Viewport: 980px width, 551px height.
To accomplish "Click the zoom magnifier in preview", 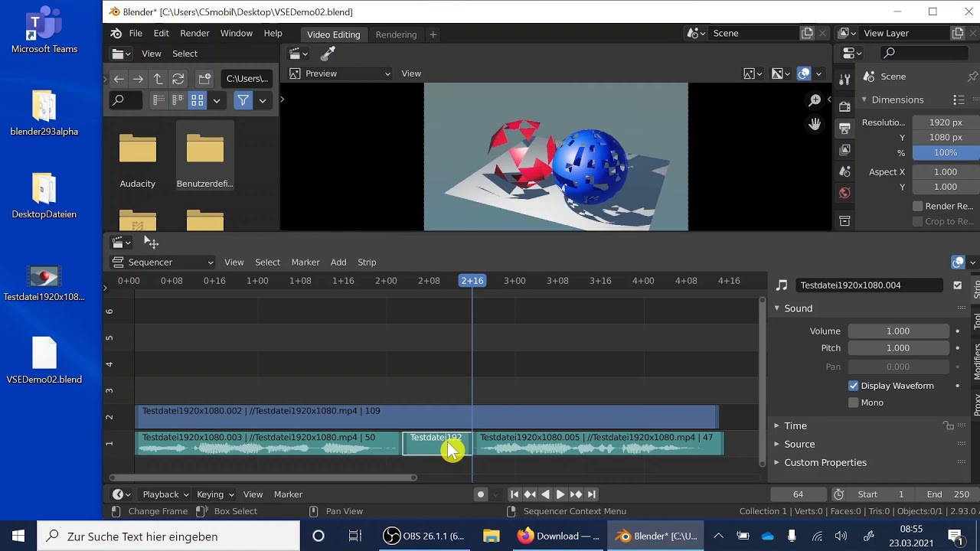I will coord(815,100).
